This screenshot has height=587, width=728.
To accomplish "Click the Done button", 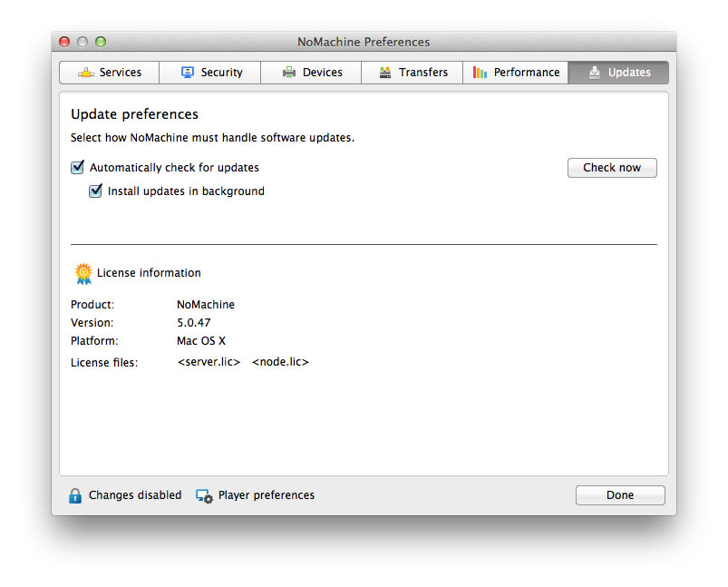I will click(x=620, y=495).
